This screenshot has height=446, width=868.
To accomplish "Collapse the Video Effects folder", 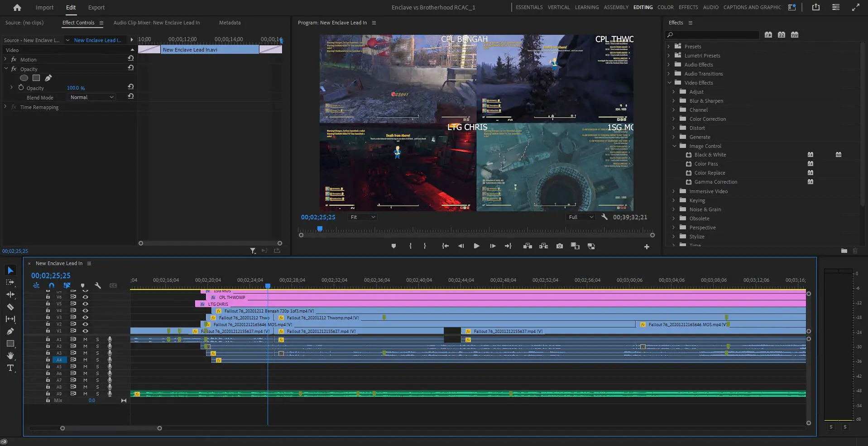I will [x=669, y=82].
